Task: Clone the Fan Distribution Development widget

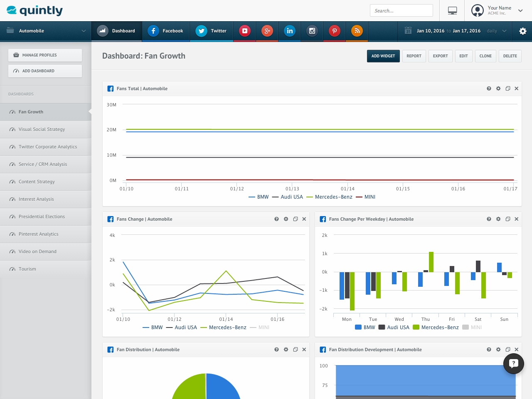Action: pyautogui.click(x=507, y=350)
